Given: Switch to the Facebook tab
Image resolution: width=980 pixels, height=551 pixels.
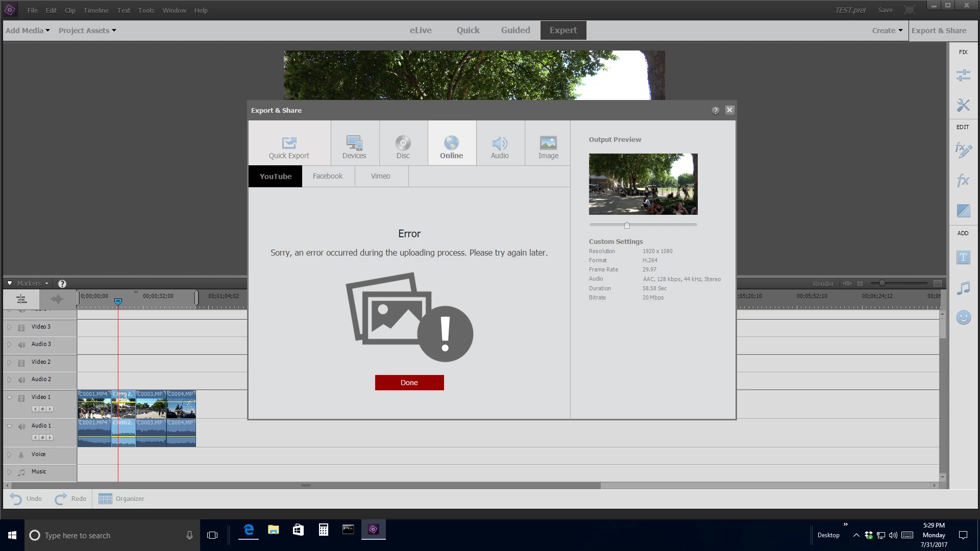Looking at the screenshot, I should pos(328,176).
